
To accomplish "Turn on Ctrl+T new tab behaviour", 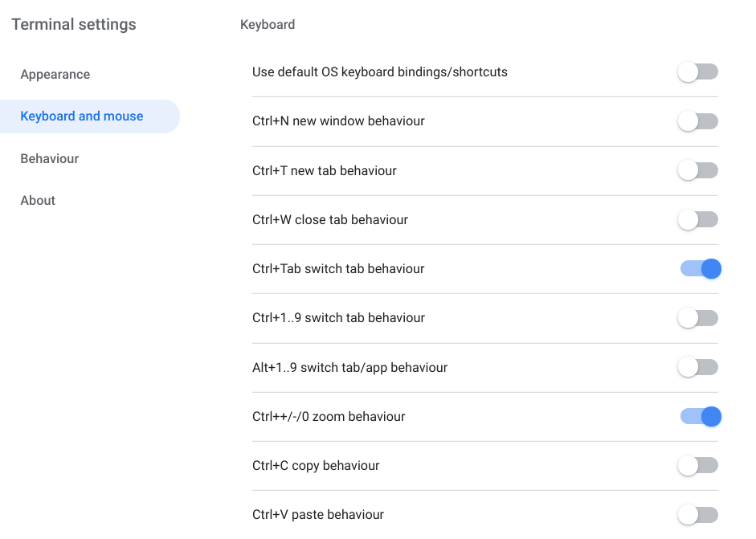I will point(697,170).
